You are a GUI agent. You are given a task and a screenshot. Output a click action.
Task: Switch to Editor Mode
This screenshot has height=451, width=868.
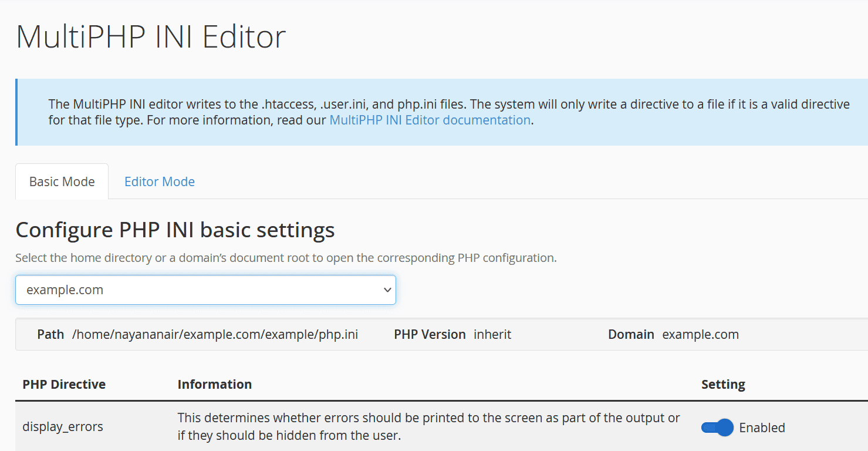pos(159,181)
